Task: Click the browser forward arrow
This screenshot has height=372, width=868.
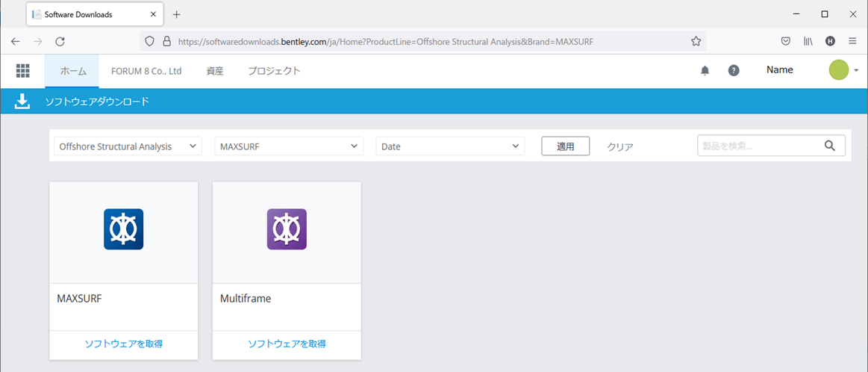Action: point(37,41)
